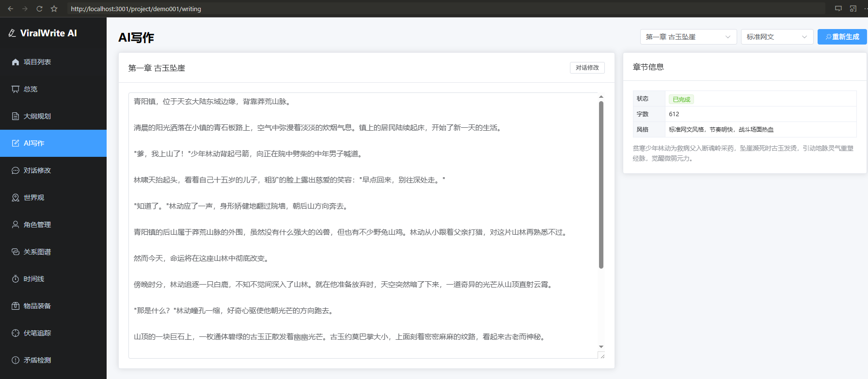Click the clock icon beside 时间线
Viewport: 868px width, 379px height.
tap(16, 279)
